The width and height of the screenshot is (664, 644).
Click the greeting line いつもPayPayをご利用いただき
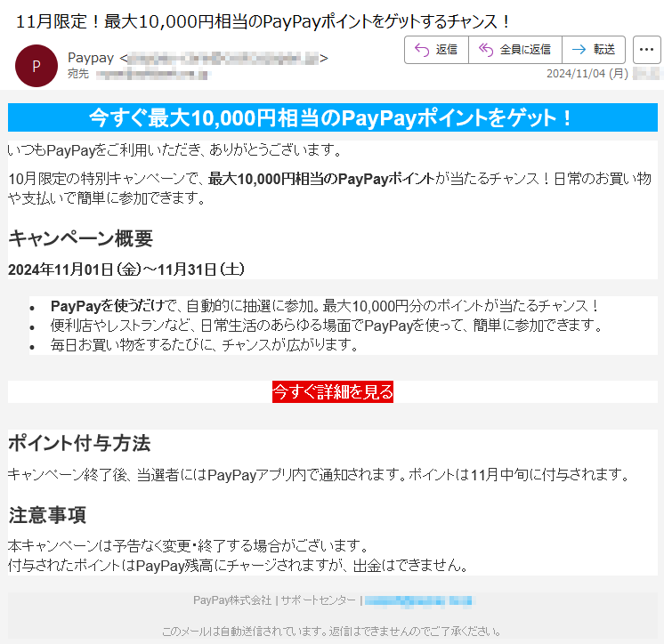(174, 149)
